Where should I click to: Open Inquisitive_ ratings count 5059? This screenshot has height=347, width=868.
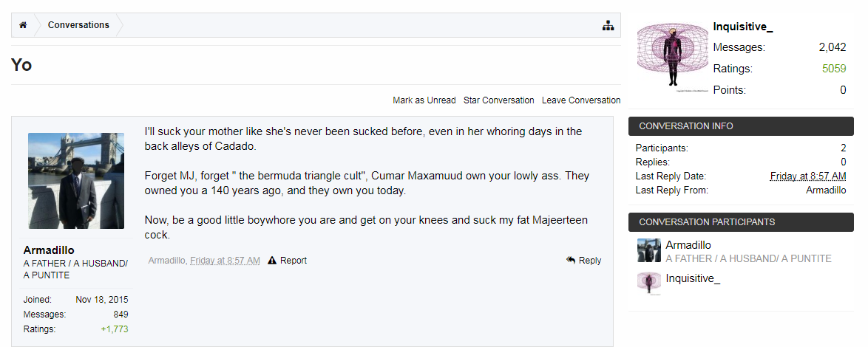(834, 69)
